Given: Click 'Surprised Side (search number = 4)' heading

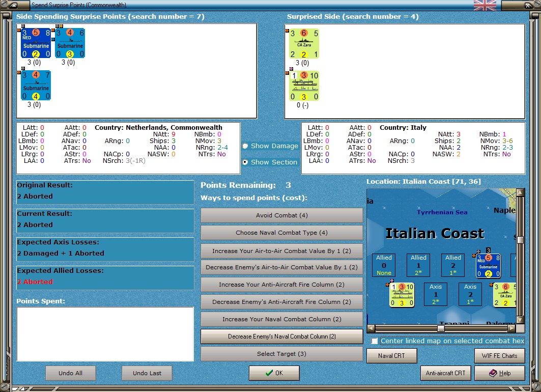Looking at the screenshot, I should [353, 17].
